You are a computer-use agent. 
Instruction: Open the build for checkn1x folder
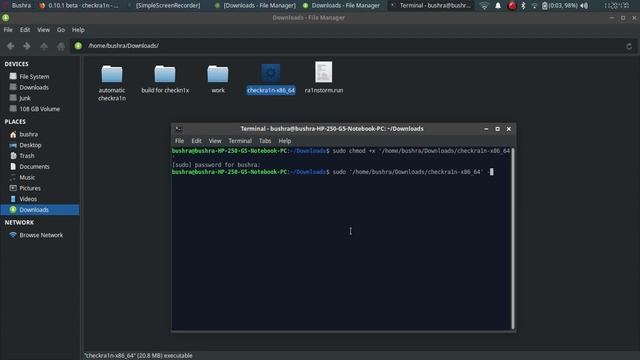pos(165,79)
